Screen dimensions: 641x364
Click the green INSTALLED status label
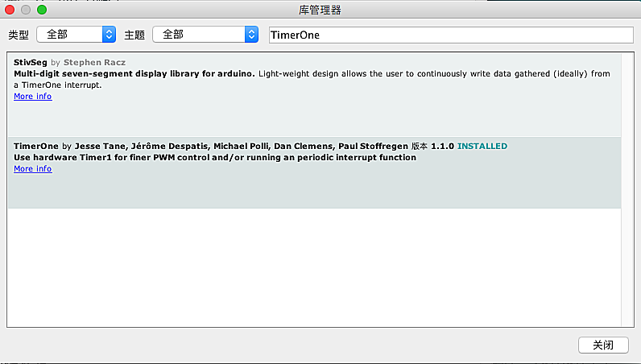click(482, 147)
